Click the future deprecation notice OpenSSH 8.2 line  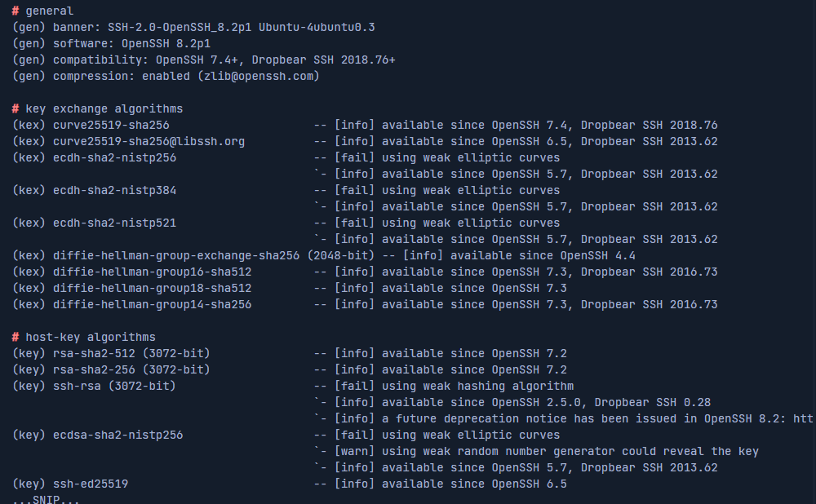click(x=564, y=418)
